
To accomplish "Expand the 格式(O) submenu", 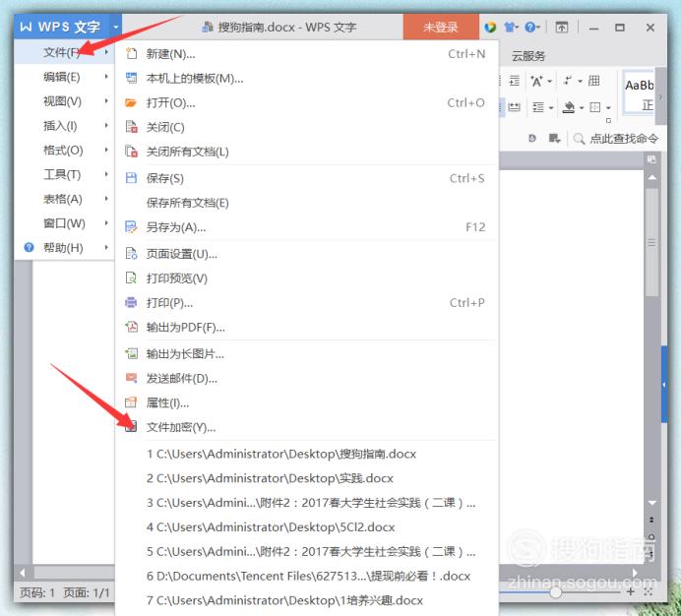I will [64, 150].
